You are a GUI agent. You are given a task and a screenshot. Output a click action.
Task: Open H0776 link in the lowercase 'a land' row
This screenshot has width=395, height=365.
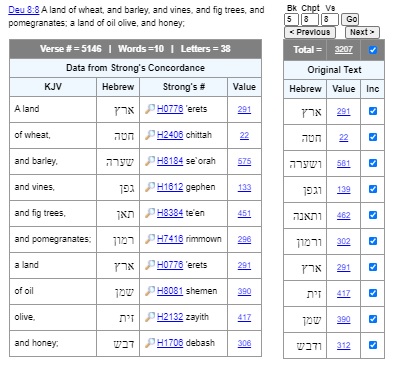(x=170, y=265)
